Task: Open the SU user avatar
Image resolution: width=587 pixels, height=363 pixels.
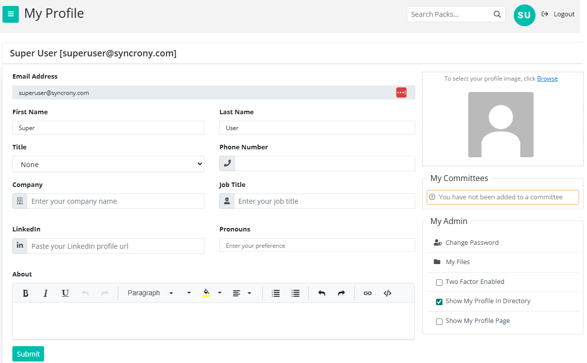Action: [x=524, y=15]
